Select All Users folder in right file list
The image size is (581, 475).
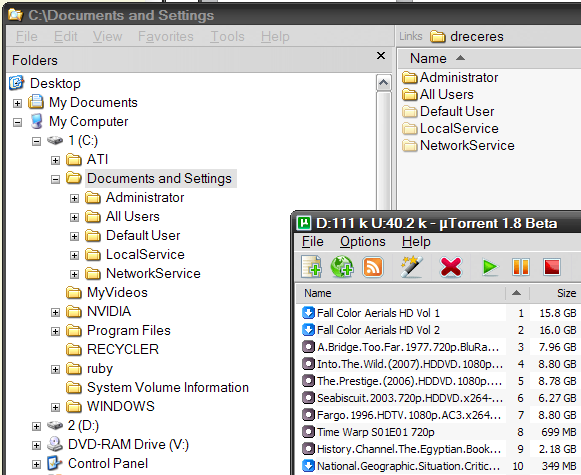(438, 94)
